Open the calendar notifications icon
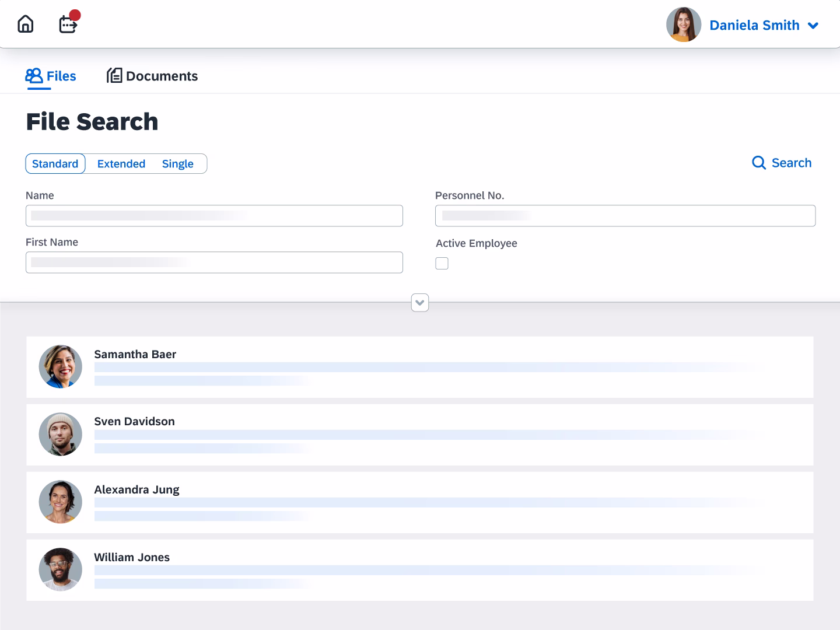This screenshot has height=630, width=840. [68, 24]
